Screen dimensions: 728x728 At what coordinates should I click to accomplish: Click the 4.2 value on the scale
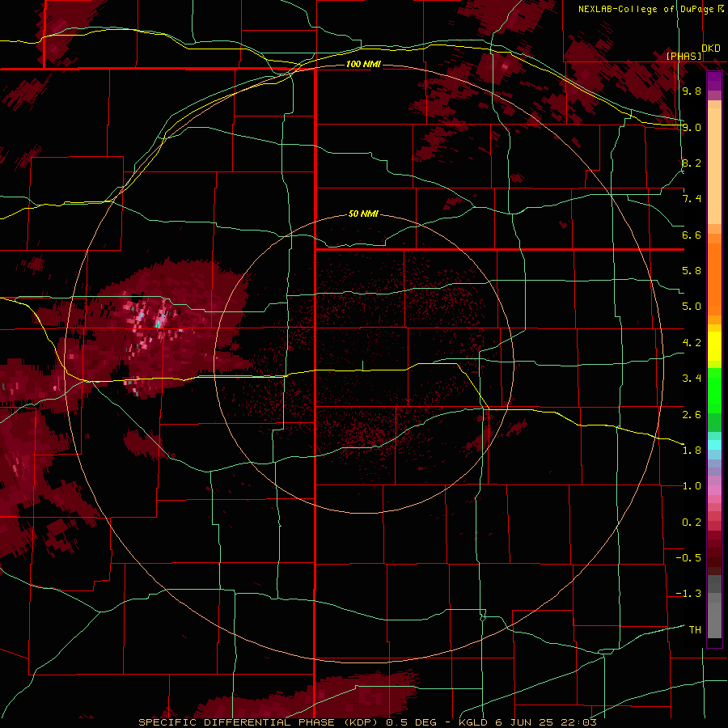pos(692,343)
